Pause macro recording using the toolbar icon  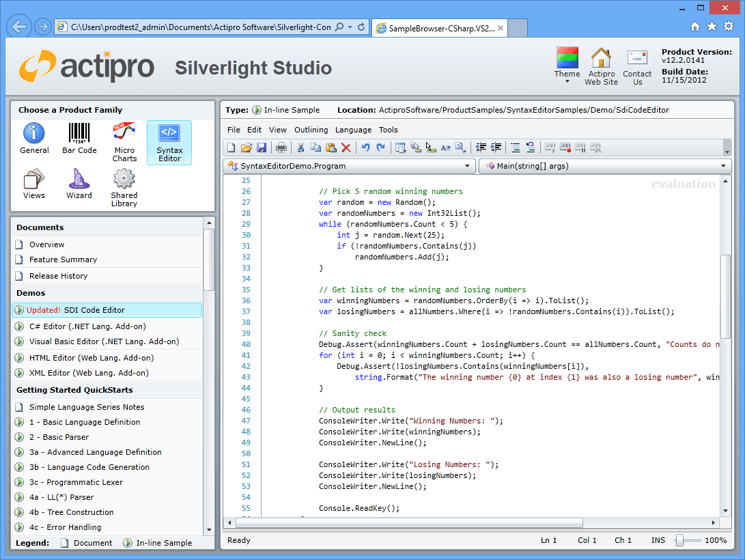coord(580,148)
